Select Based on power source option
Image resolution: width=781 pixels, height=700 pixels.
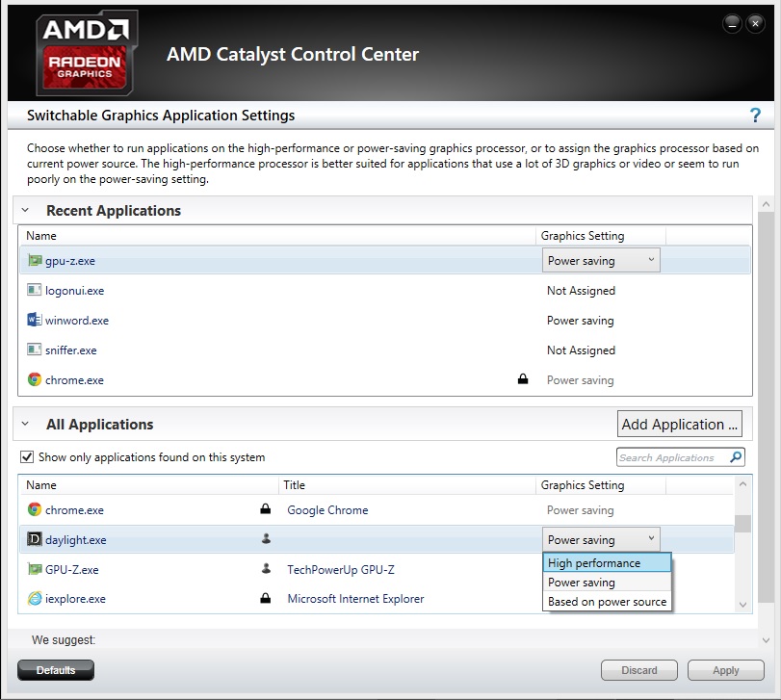[607, 602]
